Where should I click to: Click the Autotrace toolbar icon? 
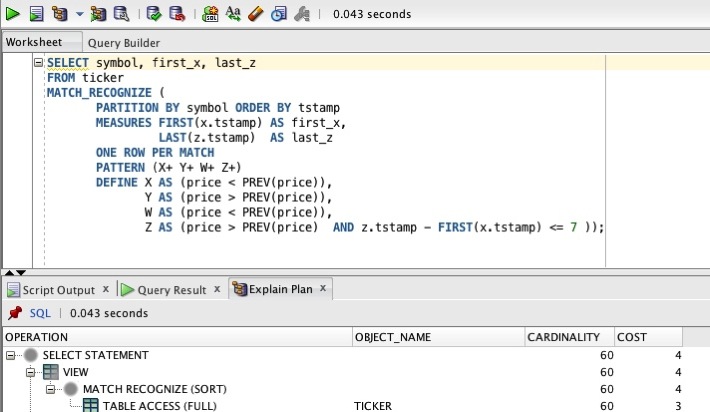98,14
